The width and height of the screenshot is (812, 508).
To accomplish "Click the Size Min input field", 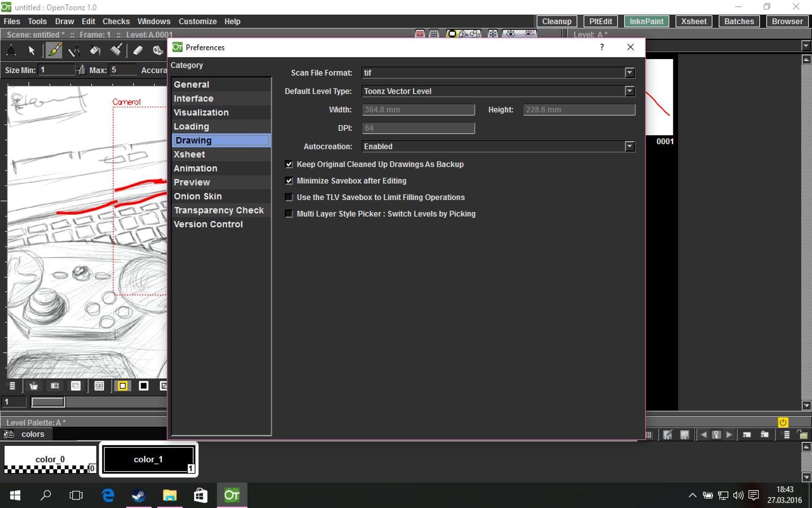I will (x=57, y=70).
